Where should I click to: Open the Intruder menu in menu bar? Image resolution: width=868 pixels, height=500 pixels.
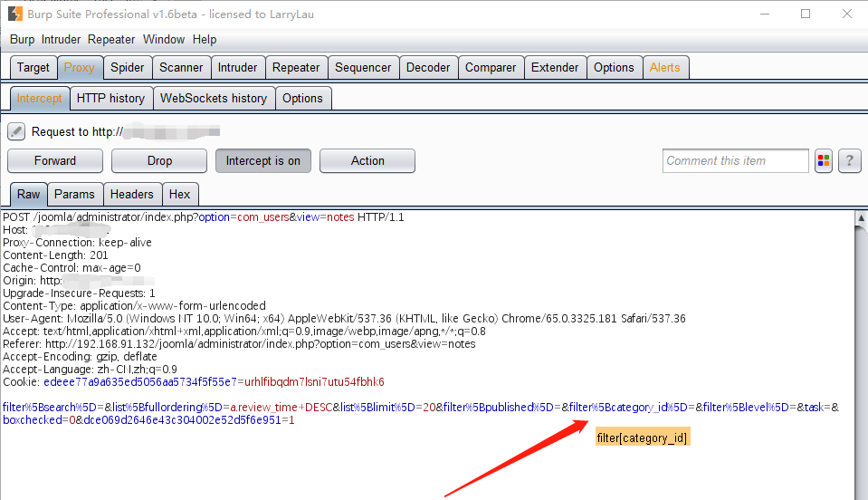point(61,39)
